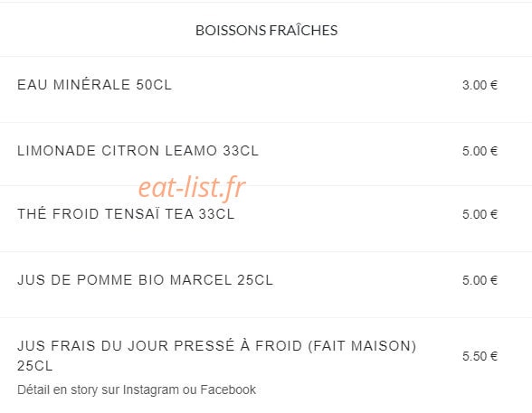Click the 5.00 € price of Jus de Pomme

click(480, 280)
